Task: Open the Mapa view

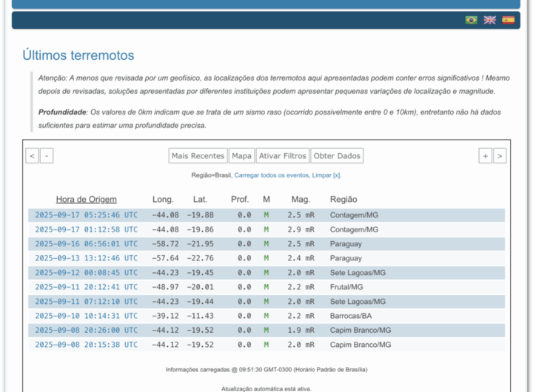Action: [241, 156]
